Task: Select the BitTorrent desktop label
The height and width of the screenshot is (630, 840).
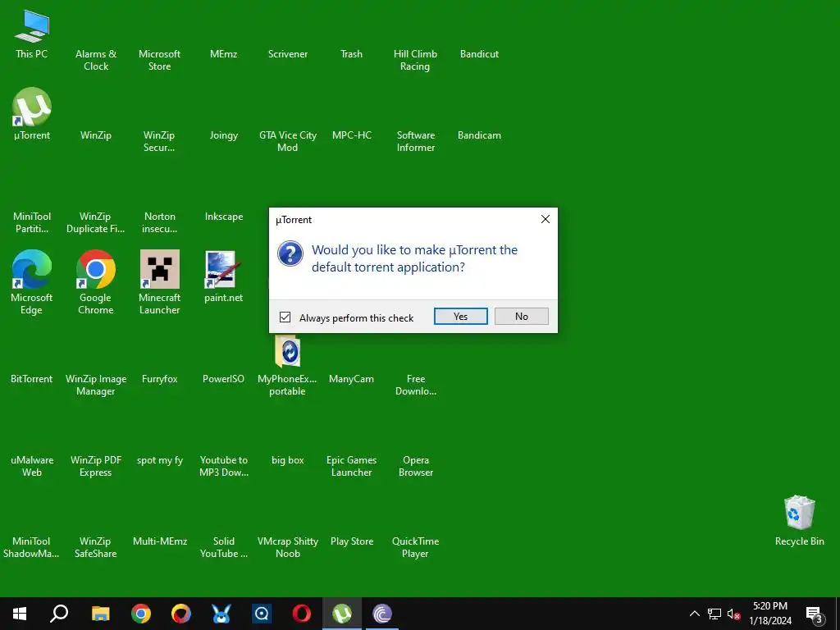Action: (x=32, y=379)
